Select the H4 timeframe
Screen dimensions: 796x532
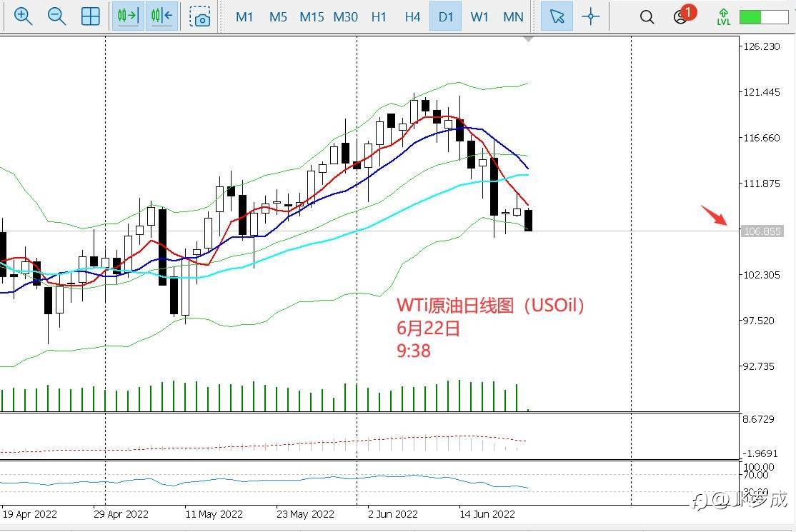pos(412,16)
